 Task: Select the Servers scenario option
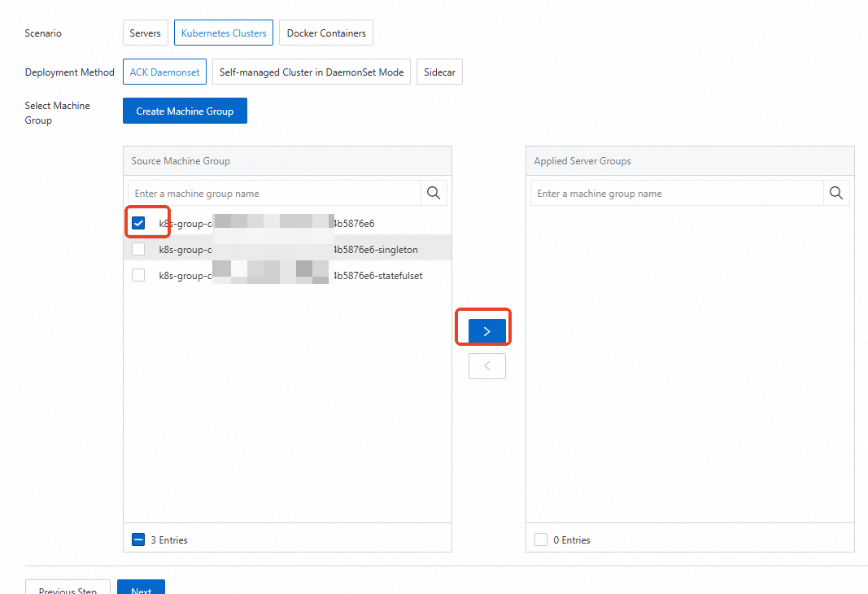pos(145,33)
